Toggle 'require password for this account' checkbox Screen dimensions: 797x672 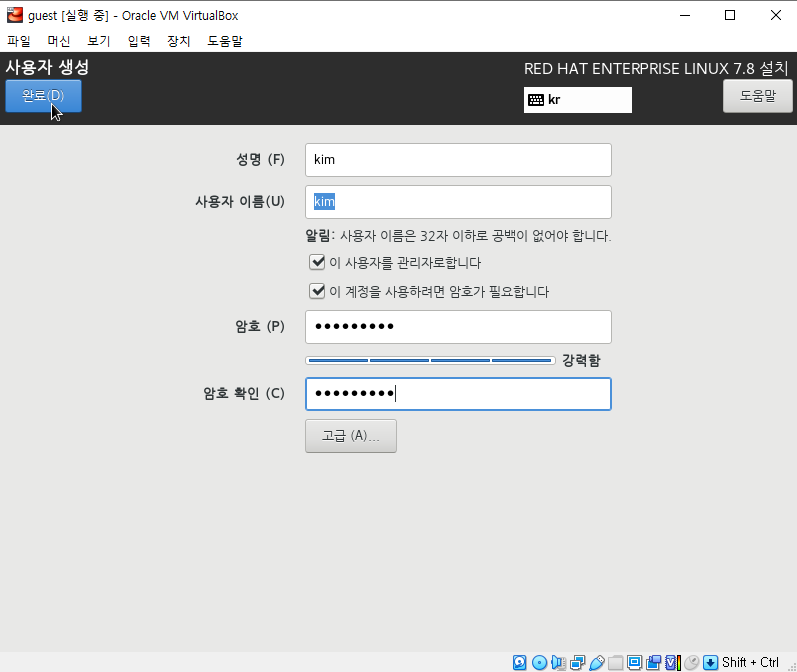(x=317, y=291)
